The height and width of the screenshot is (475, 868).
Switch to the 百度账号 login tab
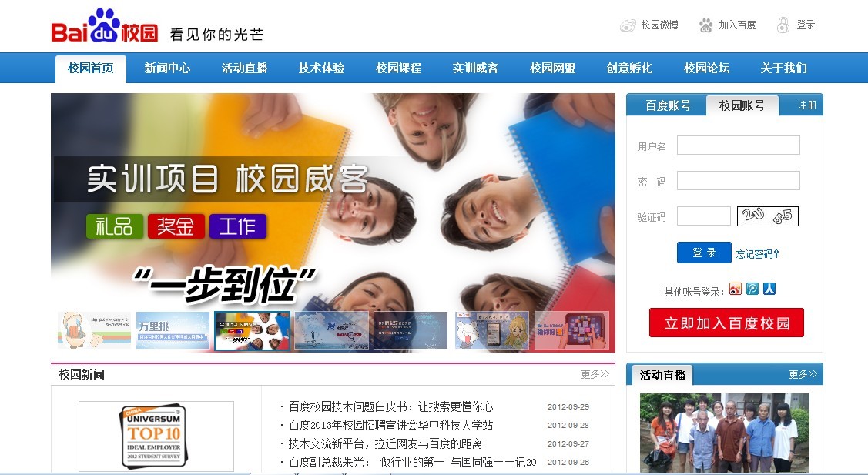668,105
